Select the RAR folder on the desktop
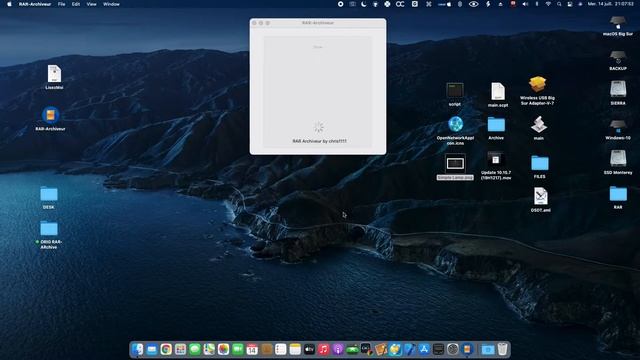 [x=618, y=194]
